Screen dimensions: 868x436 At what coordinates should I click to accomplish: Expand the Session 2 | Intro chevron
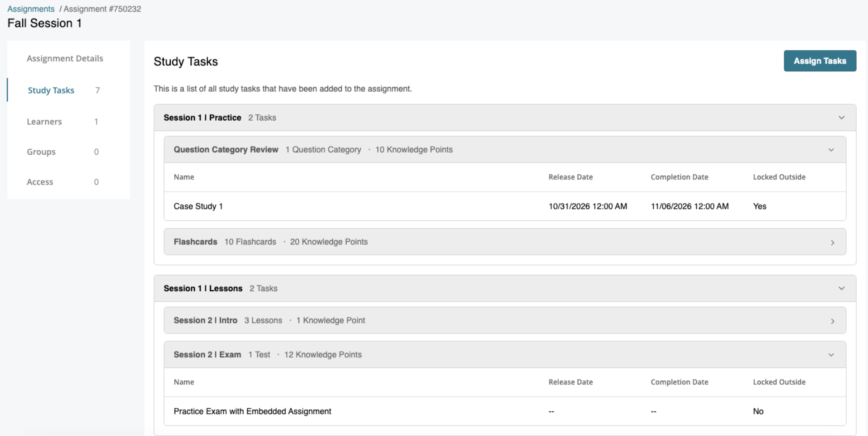(833, 321)
